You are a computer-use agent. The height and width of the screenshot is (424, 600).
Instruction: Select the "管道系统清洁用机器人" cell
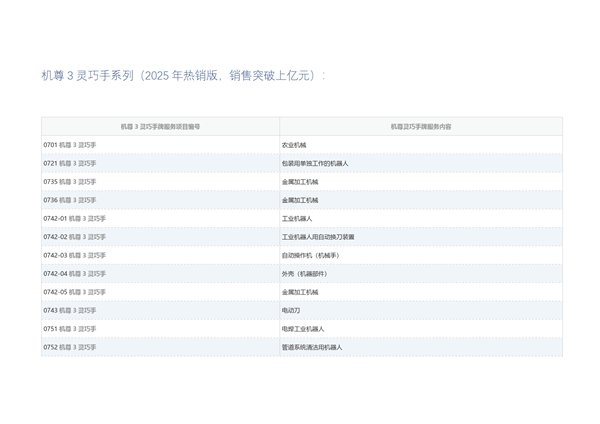coord(313,347)
